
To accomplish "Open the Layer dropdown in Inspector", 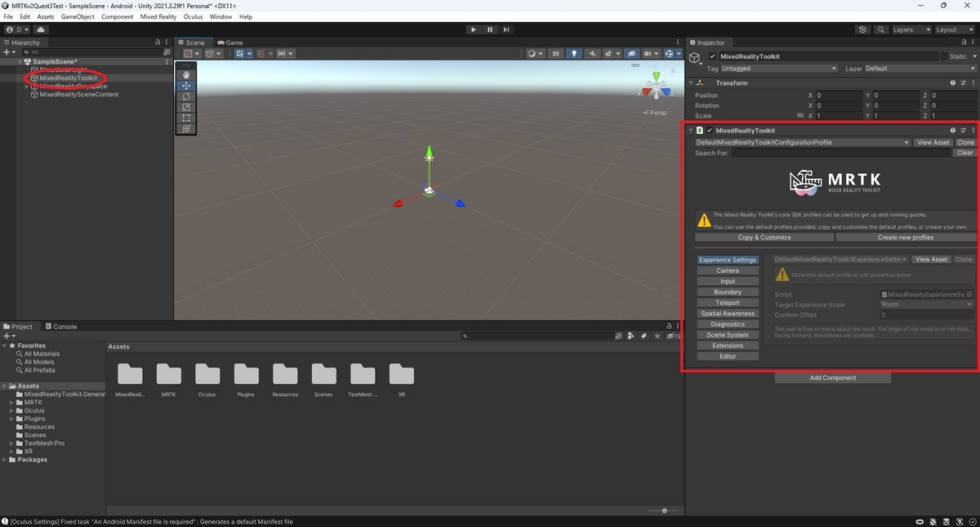I will pyautogui.click(x=920, y=69).
